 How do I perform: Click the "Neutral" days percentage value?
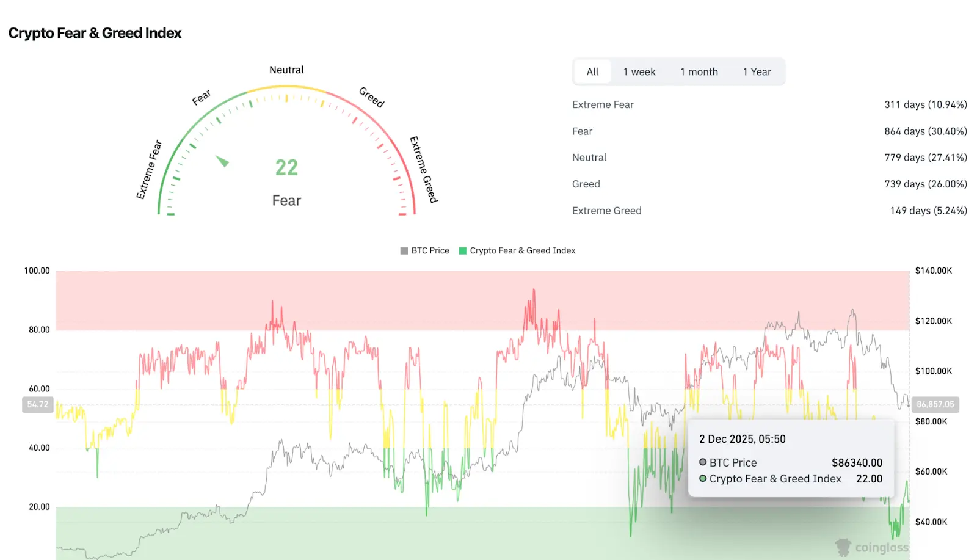coord(925,157)
